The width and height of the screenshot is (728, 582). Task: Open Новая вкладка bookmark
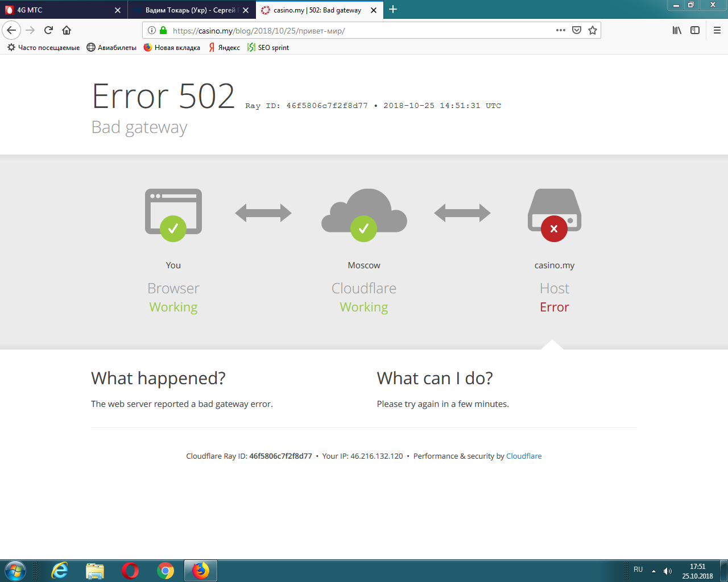172,48
